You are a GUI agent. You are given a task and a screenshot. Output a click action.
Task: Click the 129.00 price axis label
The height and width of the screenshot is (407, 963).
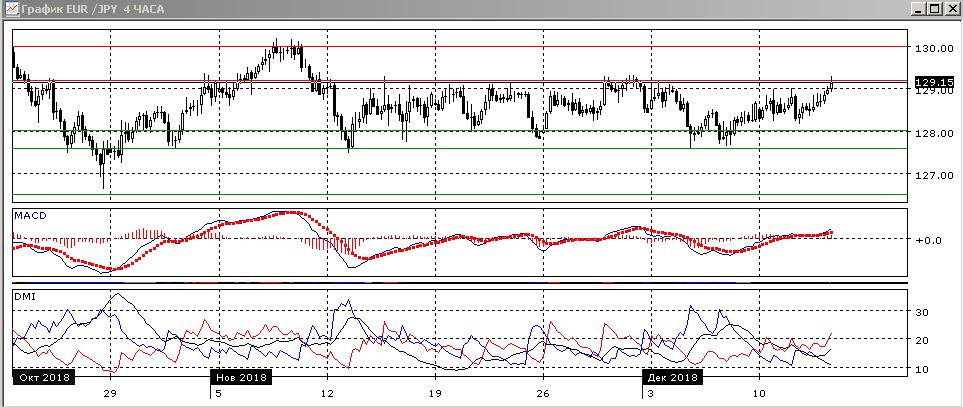coord(934,91)
